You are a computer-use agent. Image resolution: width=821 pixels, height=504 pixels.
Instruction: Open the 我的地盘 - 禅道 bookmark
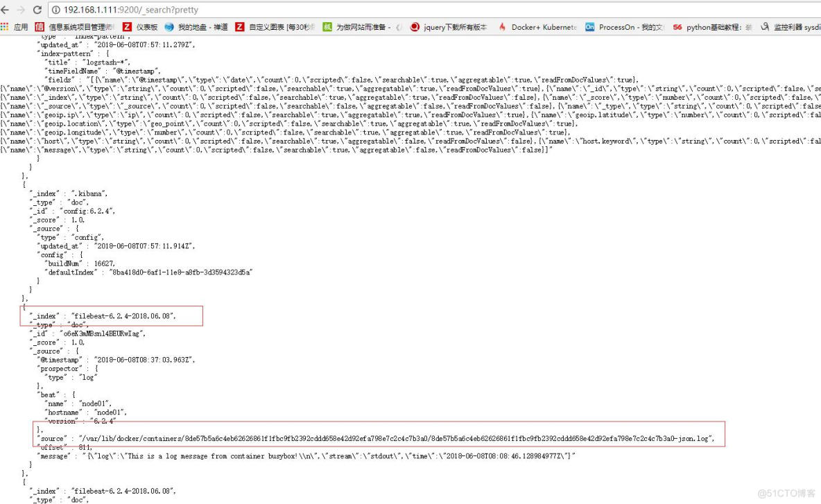pyautogui.click(x=196, y=27)
